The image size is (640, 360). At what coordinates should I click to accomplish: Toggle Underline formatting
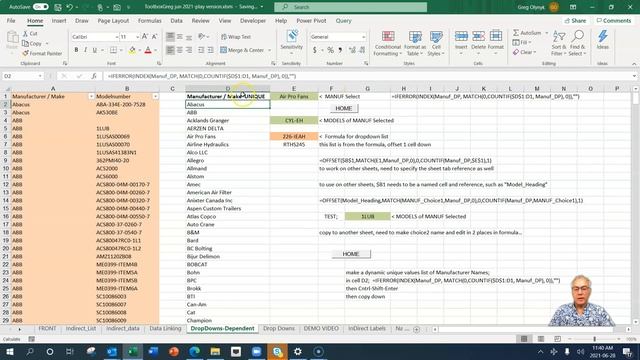(95, 50)
